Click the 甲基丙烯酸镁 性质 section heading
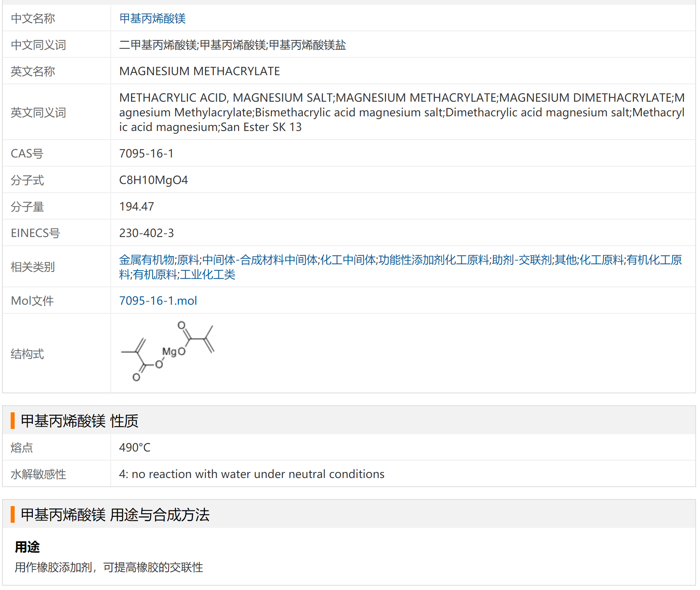Viewport: 700px width, 590px height. pos(80,421)
